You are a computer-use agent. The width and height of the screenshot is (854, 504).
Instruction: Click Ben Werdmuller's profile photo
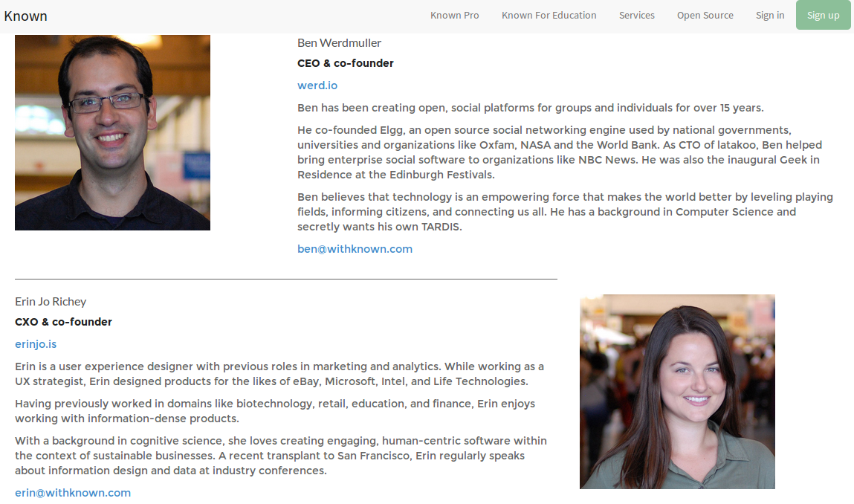point(112,132)
